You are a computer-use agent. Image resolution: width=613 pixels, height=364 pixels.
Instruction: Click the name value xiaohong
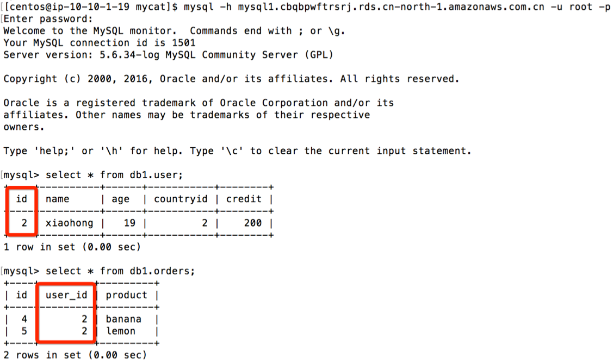click(x=70, y=223)
